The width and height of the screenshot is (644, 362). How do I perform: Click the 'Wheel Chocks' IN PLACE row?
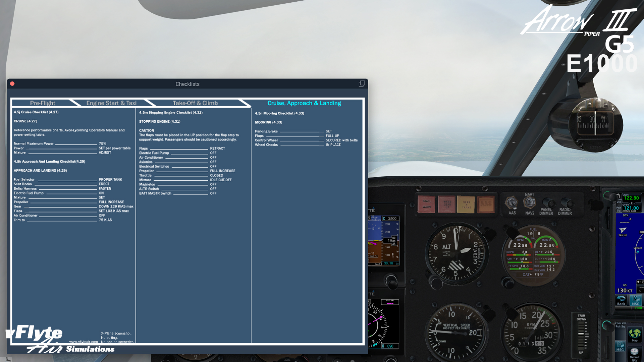(298, 145)
